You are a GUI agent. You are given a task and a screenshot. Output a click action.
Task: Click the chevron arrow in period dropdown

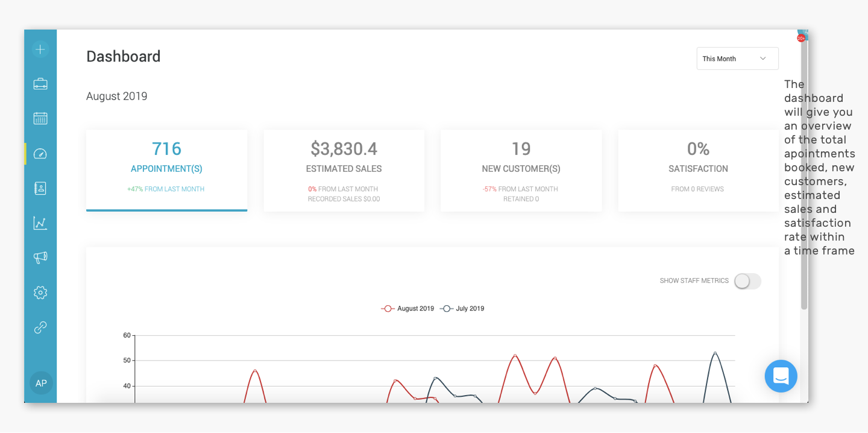(763, 58)
